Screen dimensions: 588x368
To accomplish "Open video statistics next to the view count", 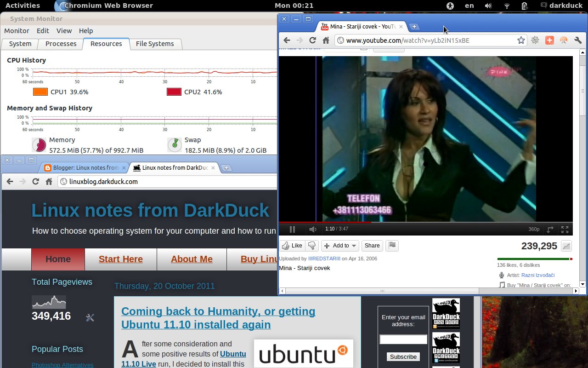I will [x=567, y=246].
